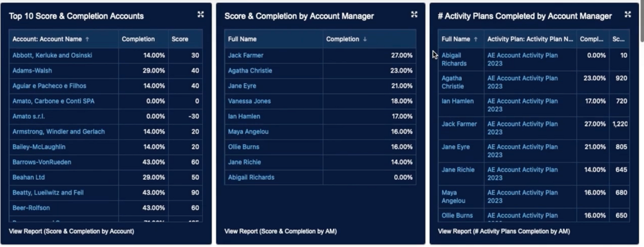Click the Activity Plan Name column header
This screenshot has width=644, height=247.
click(x=530, y=39)
